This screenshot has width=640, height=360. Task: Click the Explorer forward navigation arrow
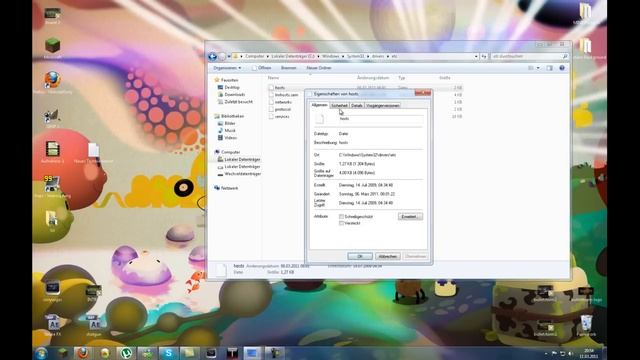222,56
